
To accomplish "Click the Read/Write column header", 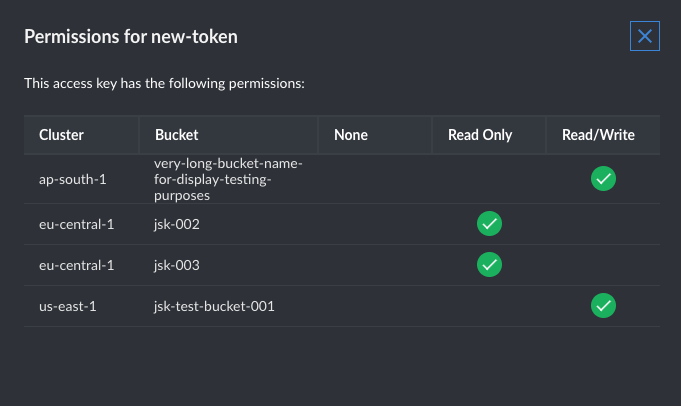I will pos(598,135).
